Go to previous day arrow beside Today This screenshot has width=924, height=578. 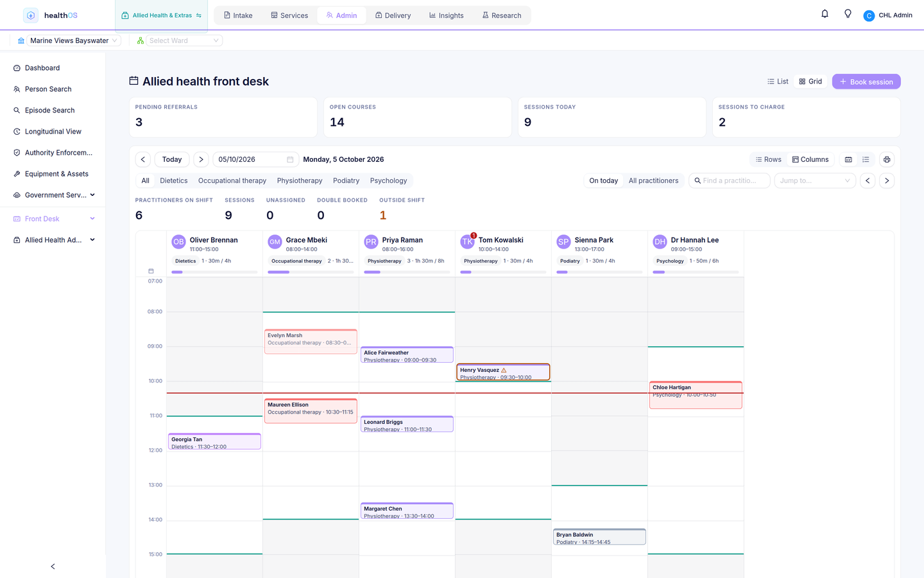(x=143, y=159)
